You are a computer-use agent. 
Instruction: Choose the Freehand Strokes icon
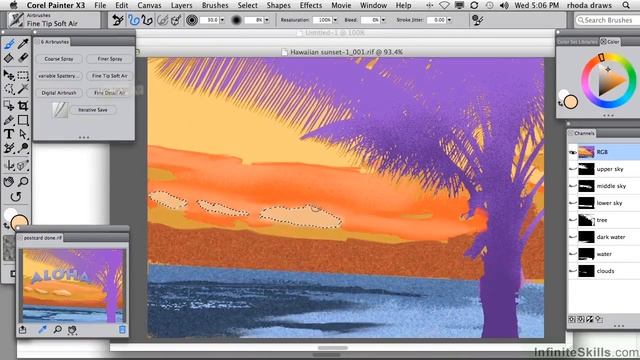pos(134,20)
